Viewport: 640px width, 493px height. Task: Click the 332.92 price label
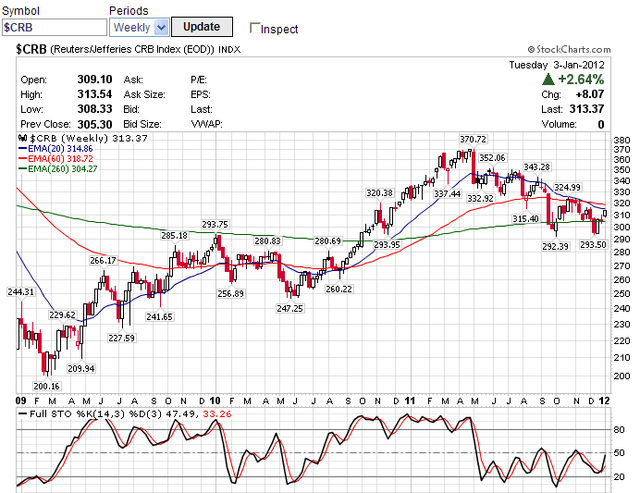[x=480, y=198]
